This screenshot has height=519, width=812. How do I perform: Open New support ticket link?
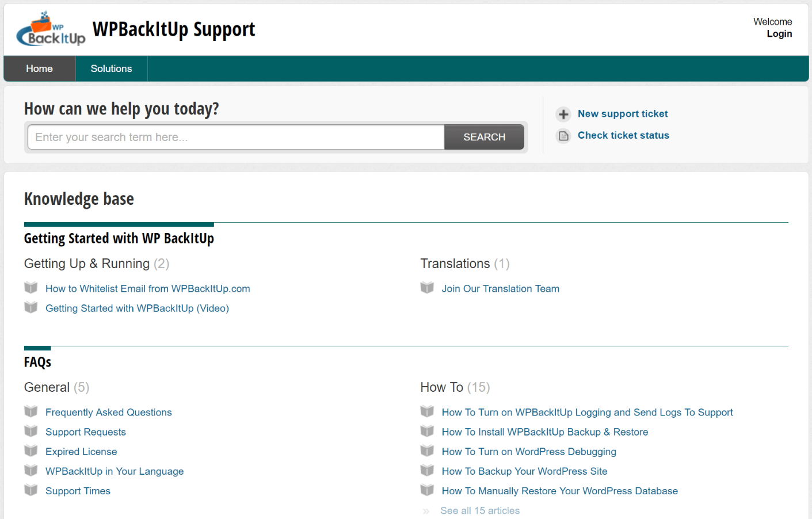coord(623,114)
